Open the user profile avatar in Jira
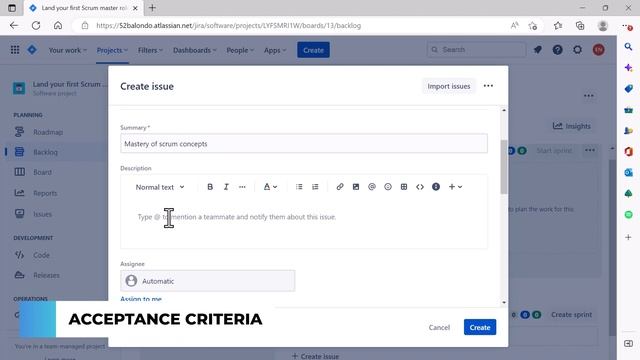 coord(598,50)
